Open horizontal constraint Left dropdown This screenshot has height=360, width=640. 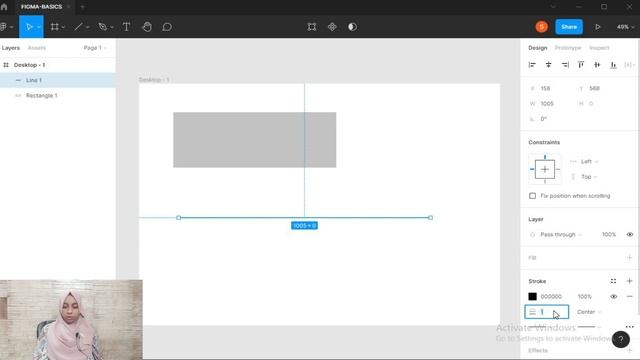point(589,162)
